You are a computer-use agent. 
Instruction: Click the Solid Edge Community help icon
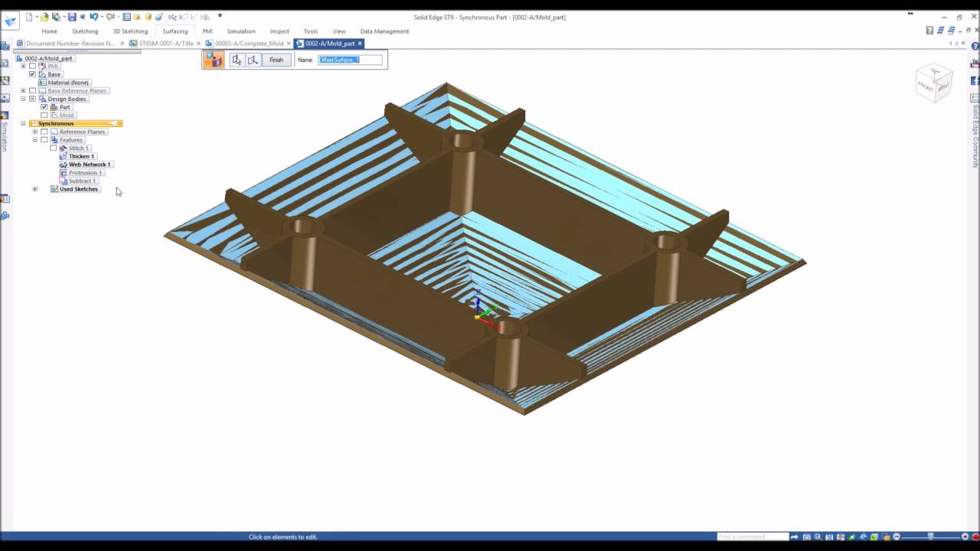(x=975, y=47)
